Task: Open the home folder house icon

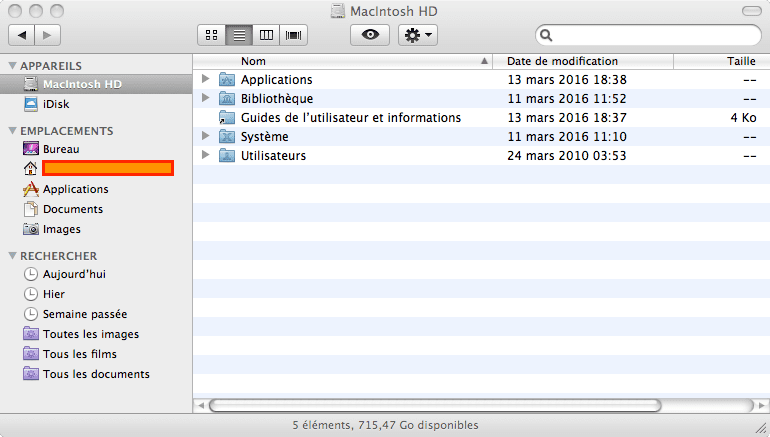Action: (x=30, y=168)
